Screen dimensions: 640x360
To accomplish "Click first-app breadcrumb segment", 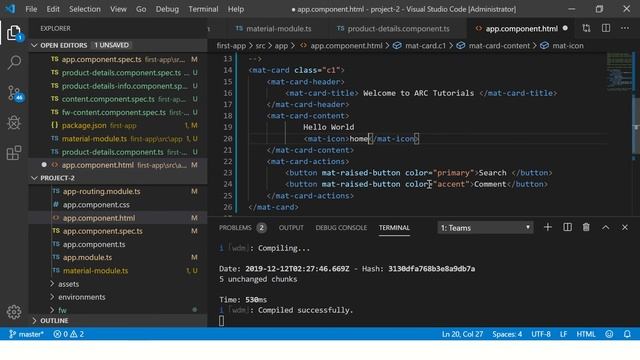I will 231,46.
